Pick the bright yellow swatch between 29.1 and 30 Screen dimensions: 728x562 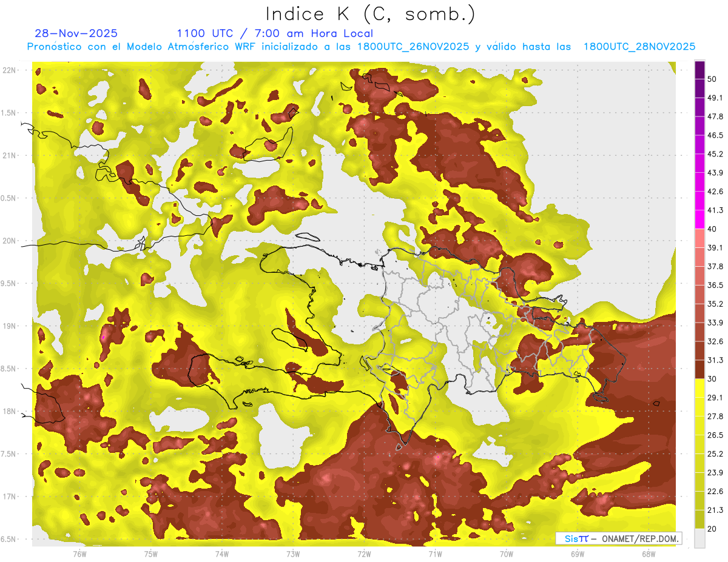[x=699, y=389]
